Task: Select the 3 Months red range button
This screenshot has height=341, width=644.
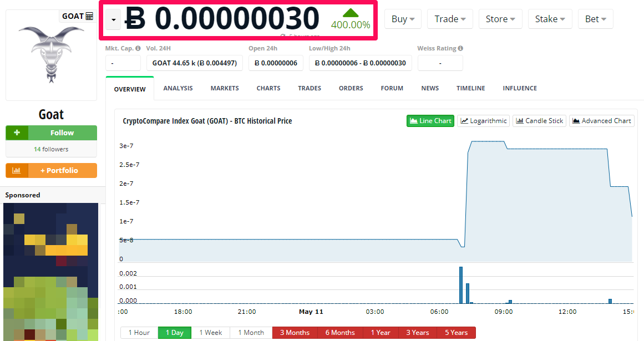Action: (x=295, y=332)
